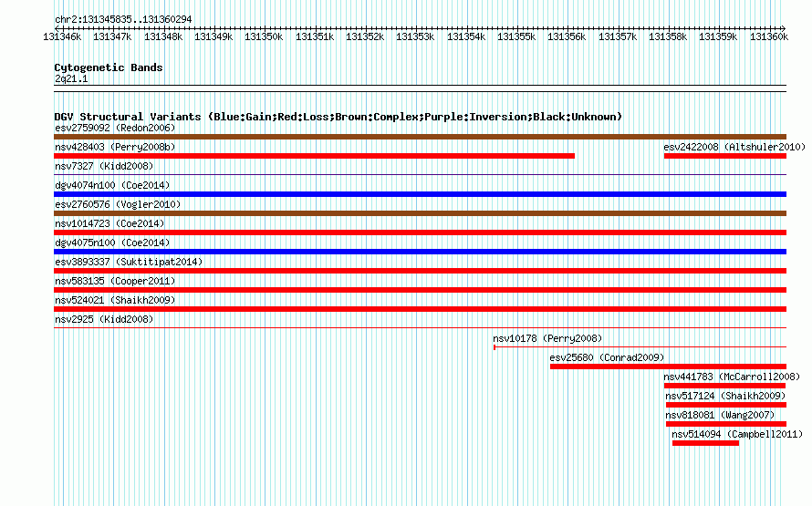The width and height of the screenshot is (812, 506).
Task: Click the 131354k ruler tick label
Action: [x=466, y=36]
